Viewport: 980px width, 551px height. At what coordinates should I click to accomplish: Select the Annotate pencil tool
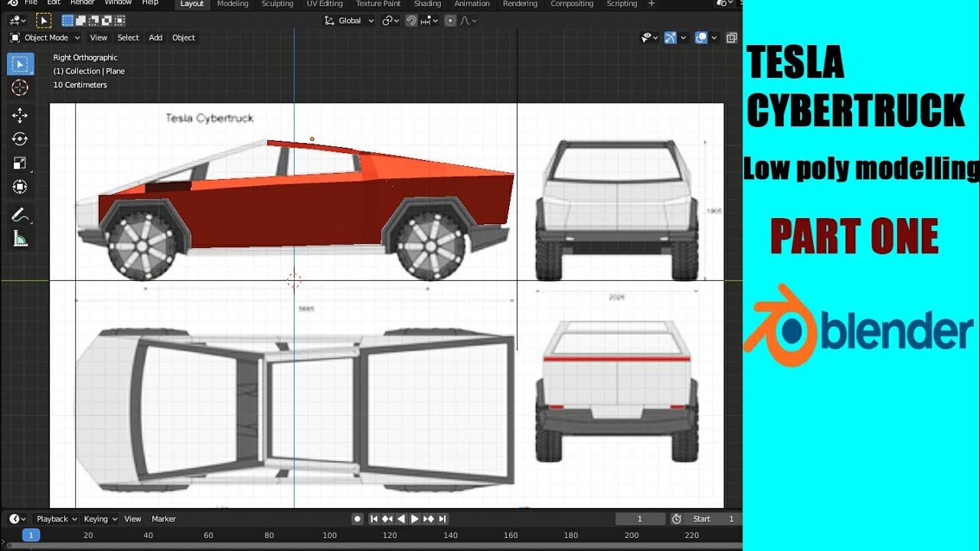click(x=21, y=215)
